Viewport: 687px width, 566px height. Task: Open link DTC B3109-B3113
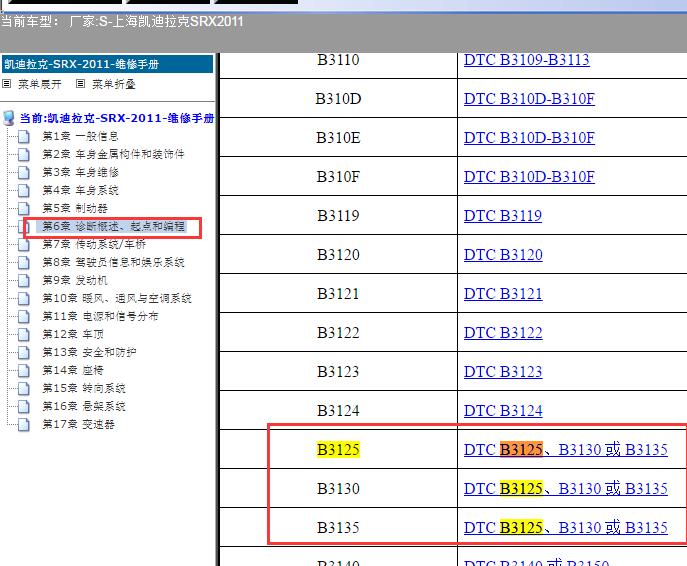527,60
